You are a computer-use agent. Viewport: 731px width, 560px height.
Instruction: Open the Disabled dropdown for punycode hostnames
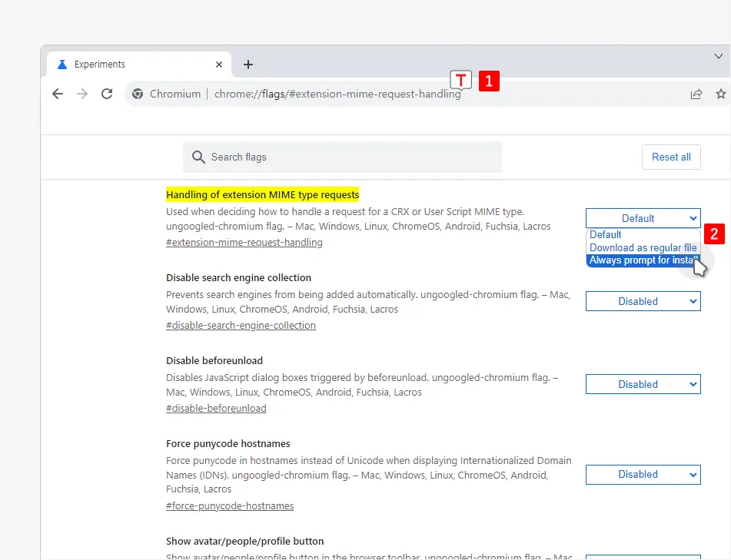(643, 475)
